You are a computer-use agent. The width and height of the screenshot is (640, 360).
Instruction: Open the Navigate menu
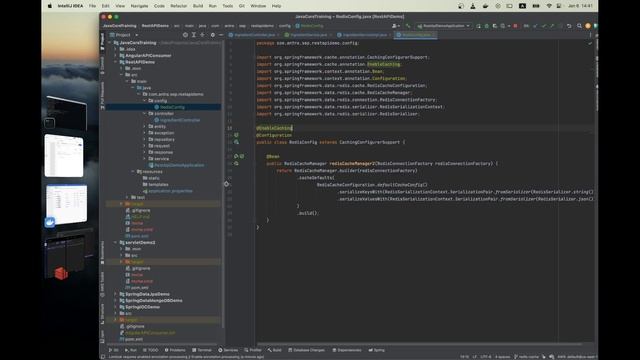pos(139,6)
